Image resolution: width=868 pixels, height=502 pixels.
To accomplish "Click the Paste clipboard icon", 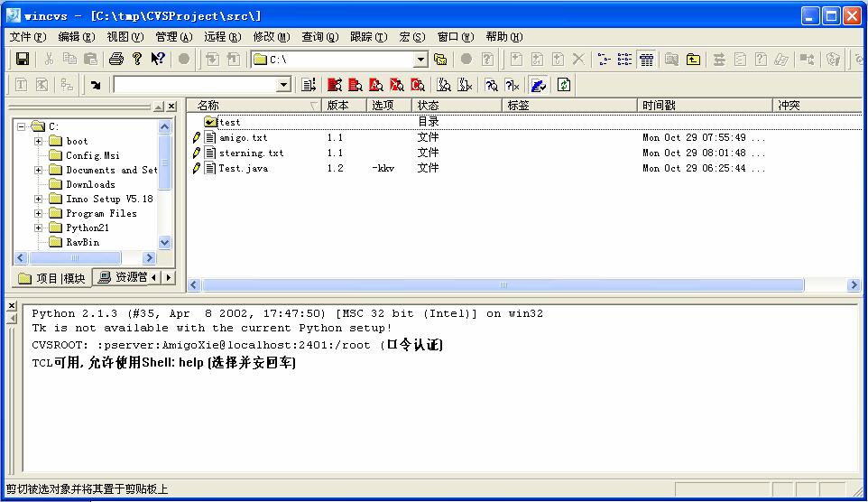I will [x=90, y=60].
